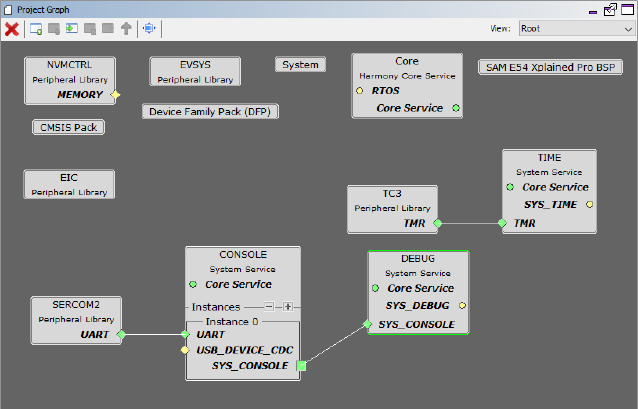This screenshot has width=638, height=409.
Task: Click the green UART diamond on SERCOM2
Action: coord(121,334)
